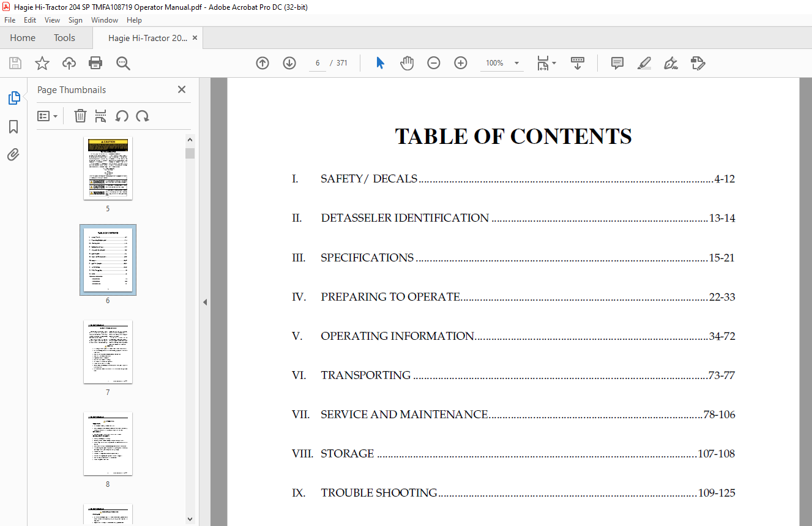Click the total page count 371

(x=342, y=63)
